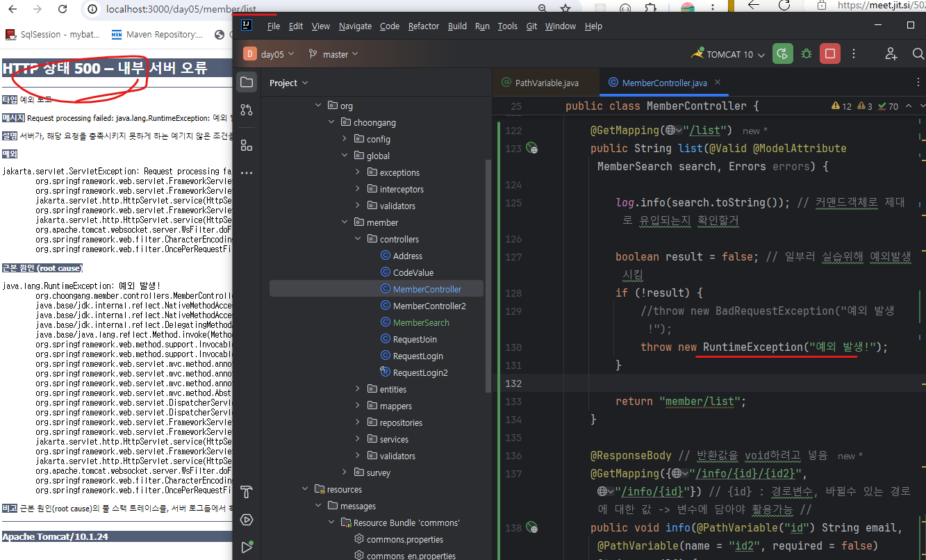Open MemberSearch class in project tree
This screenshot has width=926, height=560.
click(420, 322)
